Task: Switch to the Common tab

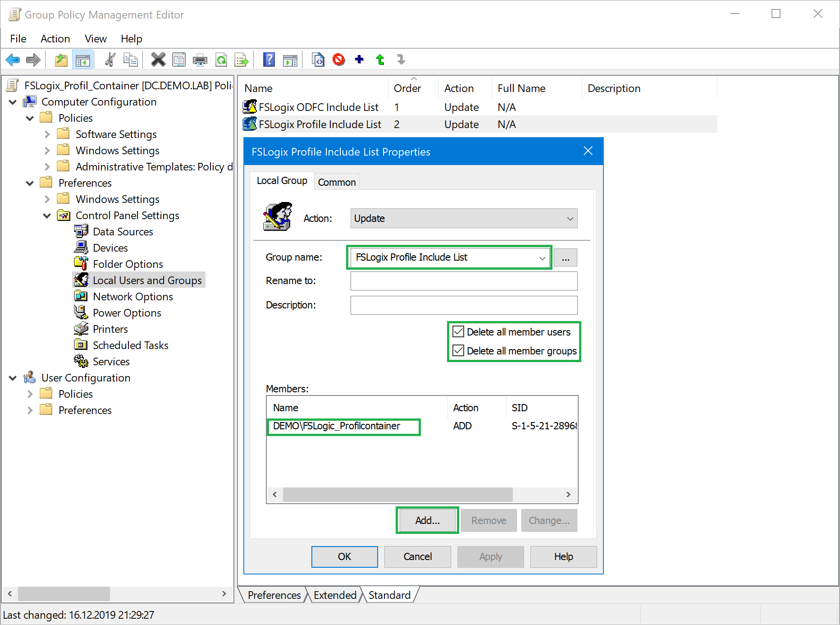Action: tap(337, 182)
